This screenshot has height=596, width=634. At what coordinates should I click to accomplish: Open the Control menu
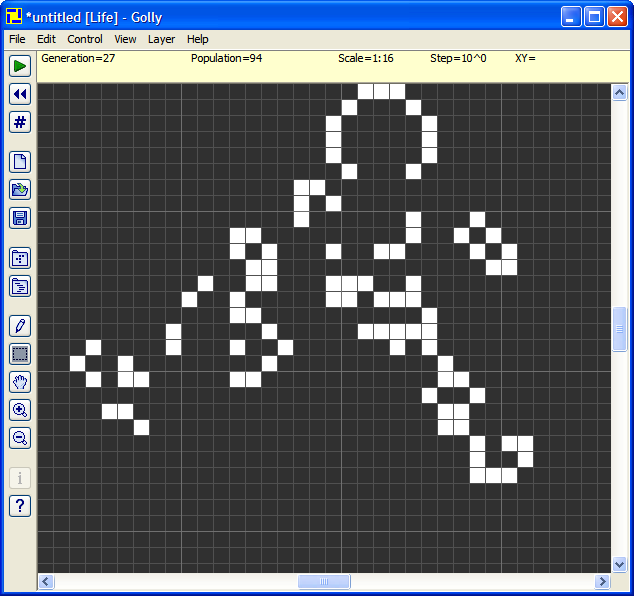85,39
